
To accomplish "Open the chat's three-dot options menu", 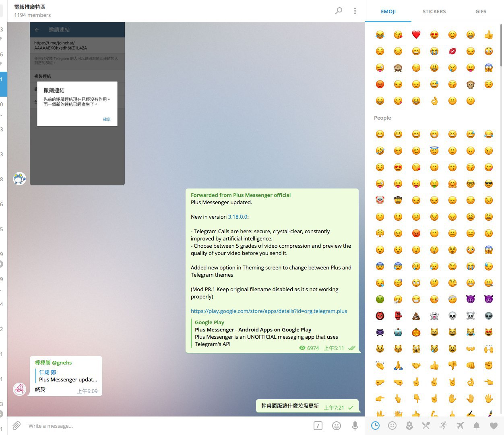I will 355,11.
